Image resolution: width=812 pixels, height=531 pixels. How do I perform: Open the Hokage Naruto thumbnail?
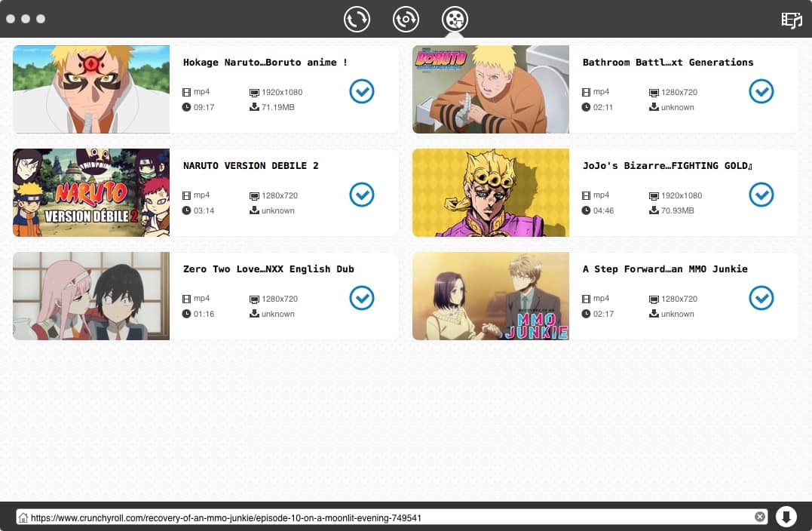pyautogui.click(x=91, y=89)
